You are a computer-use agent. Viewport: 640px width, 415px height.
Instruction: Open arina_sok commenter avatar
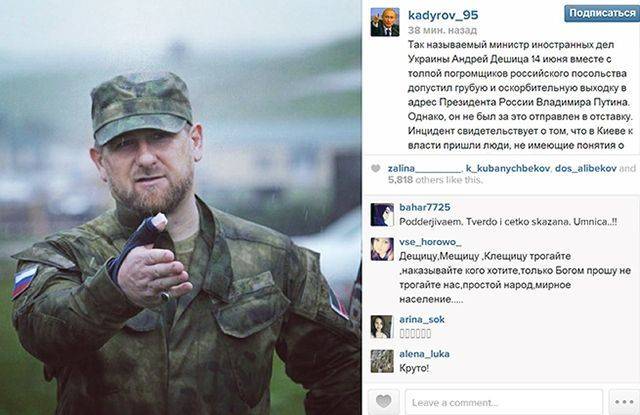[382, 326]
